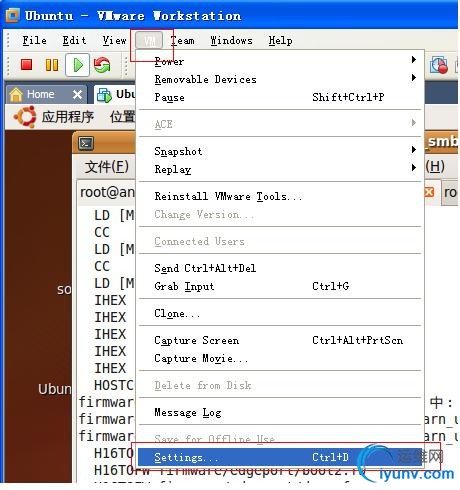Click the Home tab house icon
460x490 pixels.
pos(16,95)
